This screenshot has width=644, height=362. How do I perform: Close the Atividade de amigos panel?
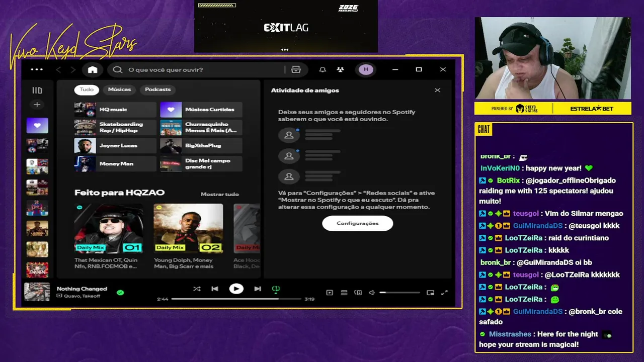437,90
